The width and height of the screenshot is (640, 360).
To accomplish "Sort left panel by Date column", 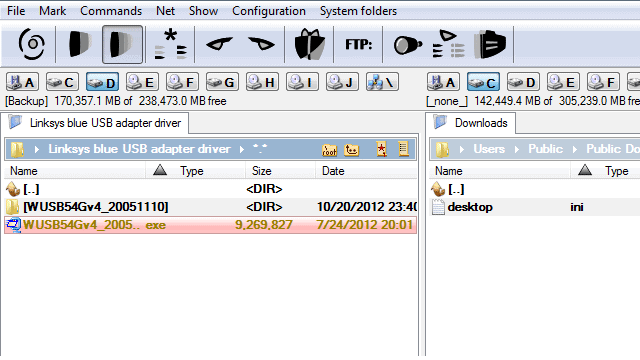I will click(x=367, y=171).
